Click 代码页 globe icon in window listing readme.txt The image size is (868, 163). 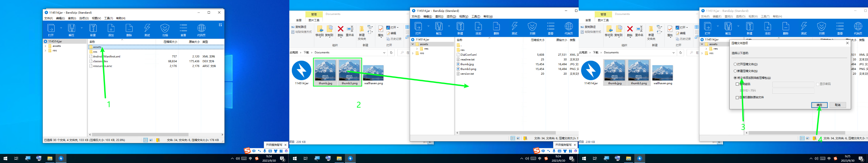point(569,28)
